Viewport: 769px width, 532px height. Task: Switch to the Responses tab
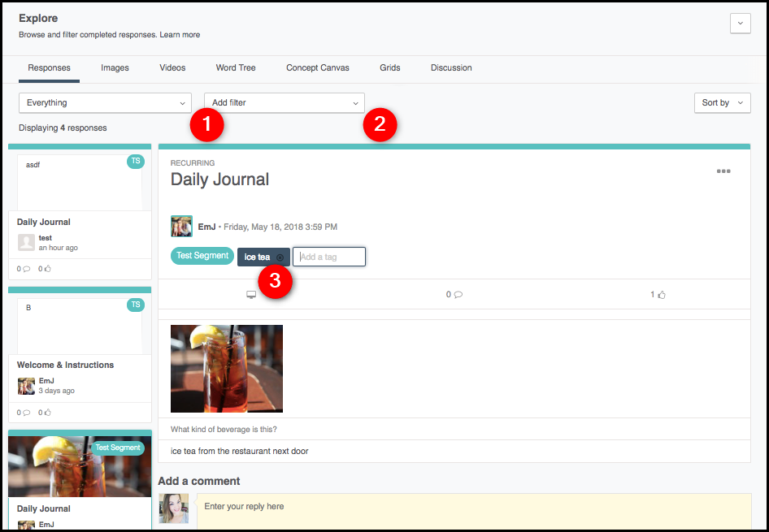tap(49, 67)
